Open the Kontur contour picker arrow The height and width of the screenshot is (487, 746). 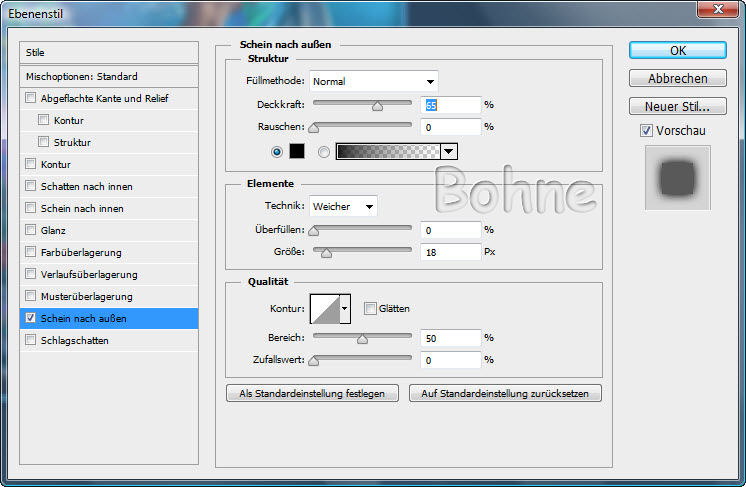tap(346, 309)
